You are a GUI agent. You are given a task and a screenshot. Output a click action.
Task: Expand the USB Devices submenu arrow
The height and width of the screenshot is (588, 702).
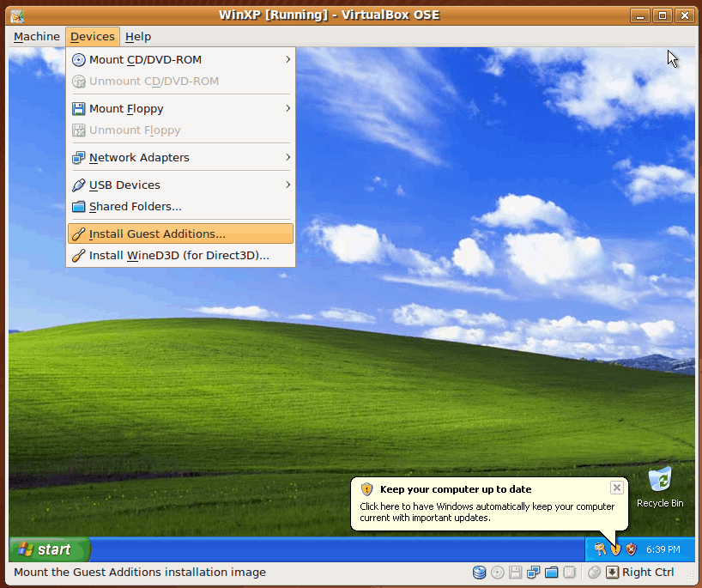(x=287, y=185)
